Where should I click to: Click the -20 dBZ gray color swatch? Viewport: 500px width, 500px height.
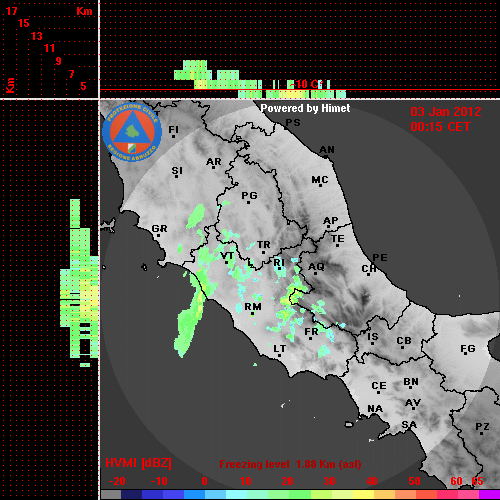111,495
